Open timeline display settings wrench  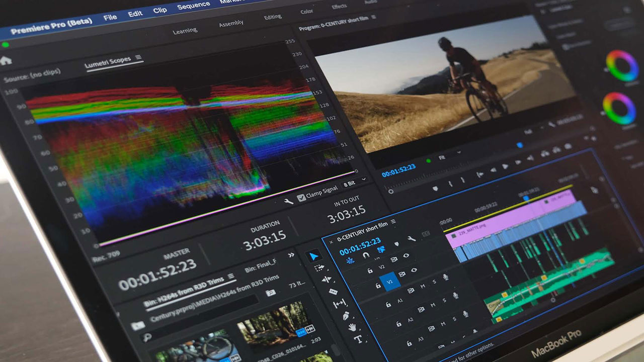click(412, 238)
